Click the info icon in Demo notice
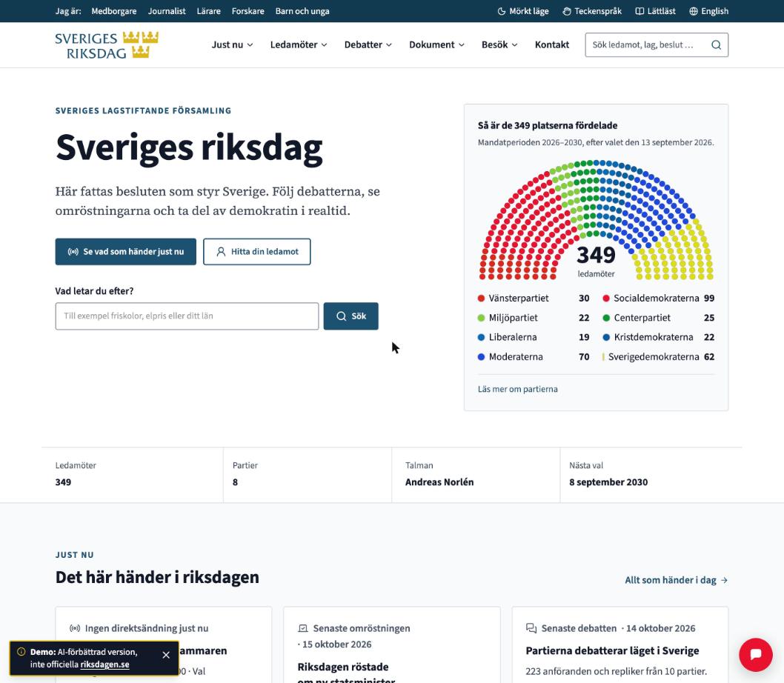Screen dimensions: 784x683 pyautogui.click(x=21, y=652)
